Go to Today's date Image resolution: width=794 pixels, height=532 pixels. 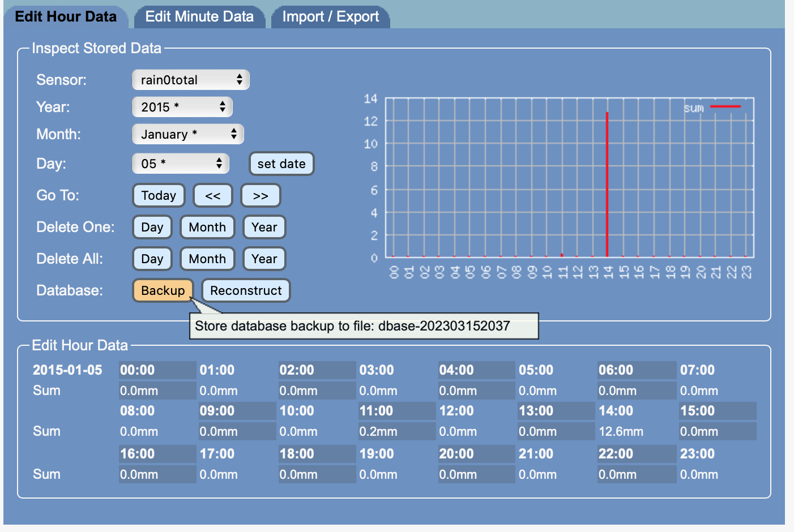[159, 195]
